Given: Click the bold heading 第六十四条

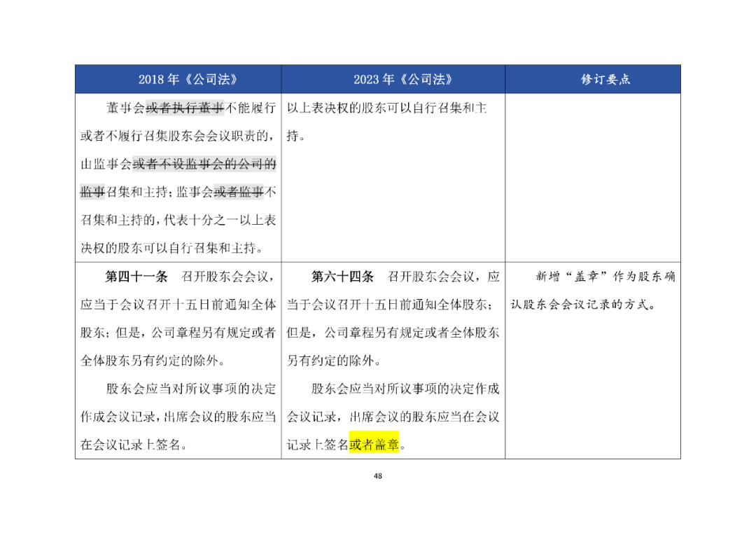Looking at the screenshot, I should [342, 277].
